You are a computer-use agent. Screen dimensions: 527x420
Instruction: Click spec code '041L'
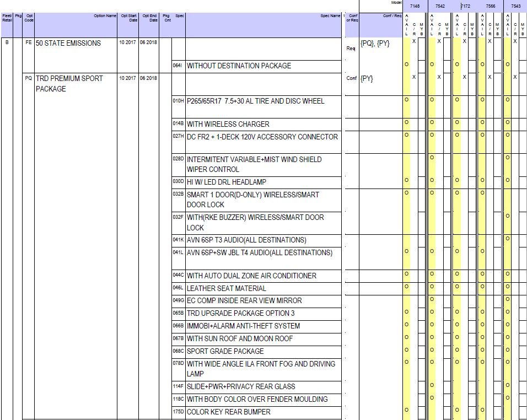(178, 252)
